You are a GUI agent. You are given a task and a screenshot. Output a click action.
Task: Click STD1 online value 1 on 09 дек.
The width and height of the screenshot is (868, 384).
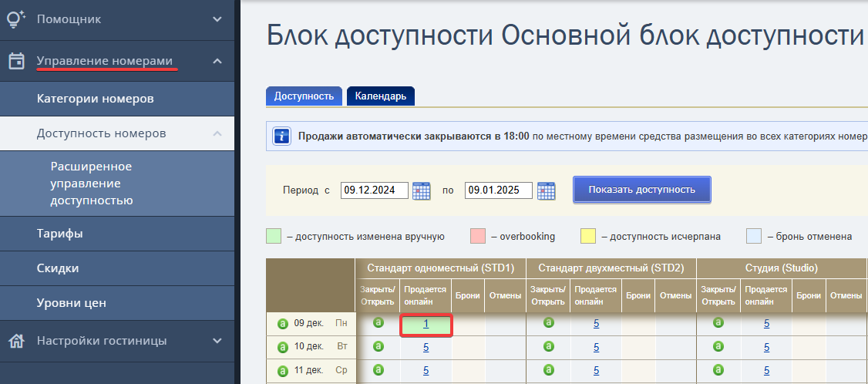click(426, 324)
